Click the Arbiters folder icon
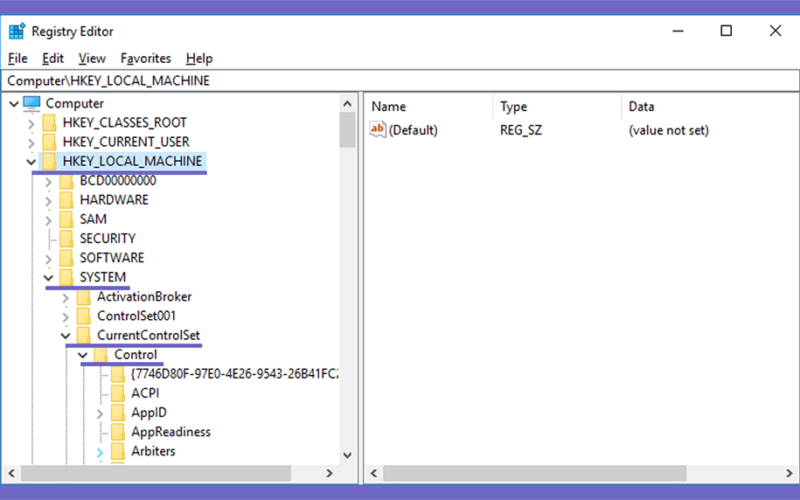The width and height of the screenshot is (800, 500). [x=118, y=452]
